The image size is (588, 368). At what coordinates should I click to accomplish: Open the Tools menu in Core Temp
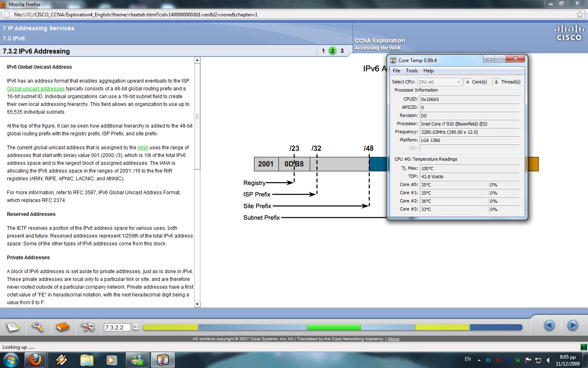click(412, 71)
